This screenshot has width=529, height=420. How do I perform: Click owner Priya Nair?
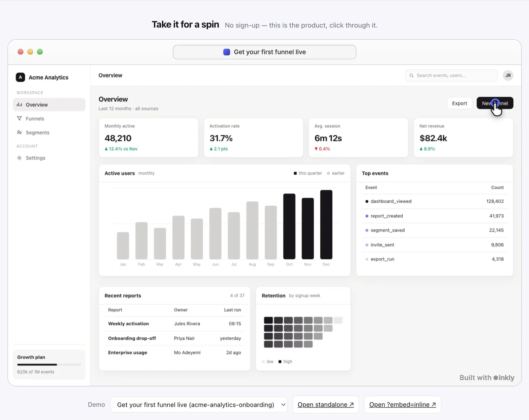tap(184, 338)
